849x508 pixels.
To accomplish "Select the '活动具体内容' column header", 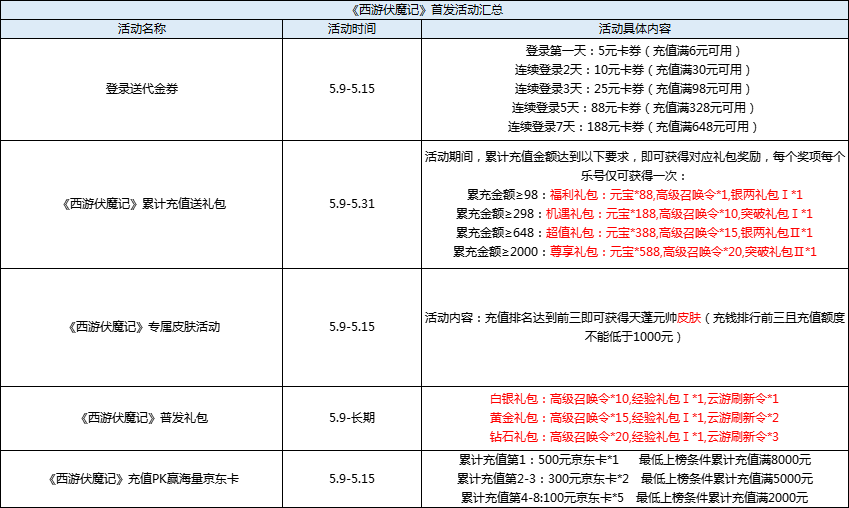I will click(635, 29).
